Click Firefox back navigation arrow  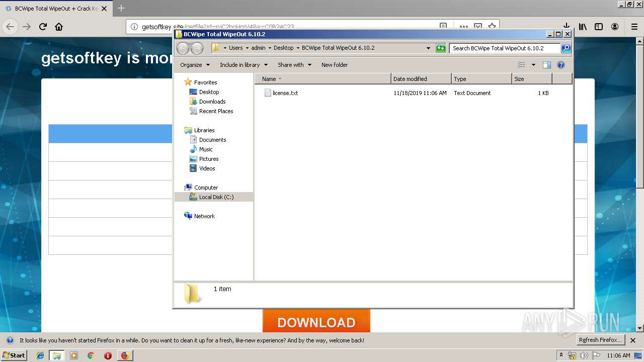[x=10, y=27]
